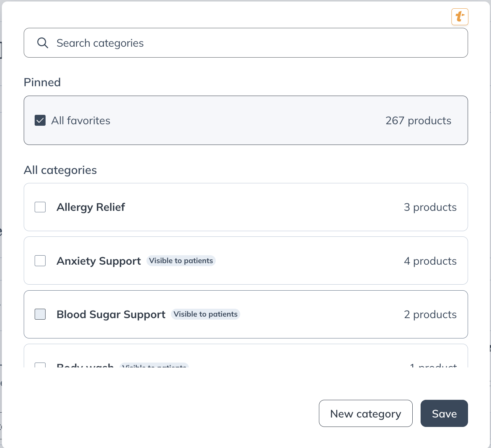The image size is (491, 448).
Task: Save the category selection
Action: pyautogui.click(x=444, y=413)
